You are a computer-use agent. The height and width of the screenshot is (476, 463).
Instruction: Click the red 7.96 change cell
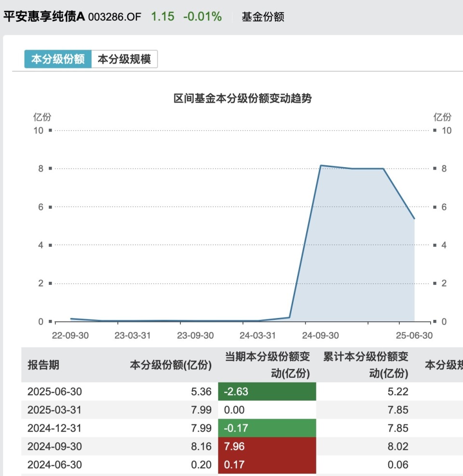[268, 446]
